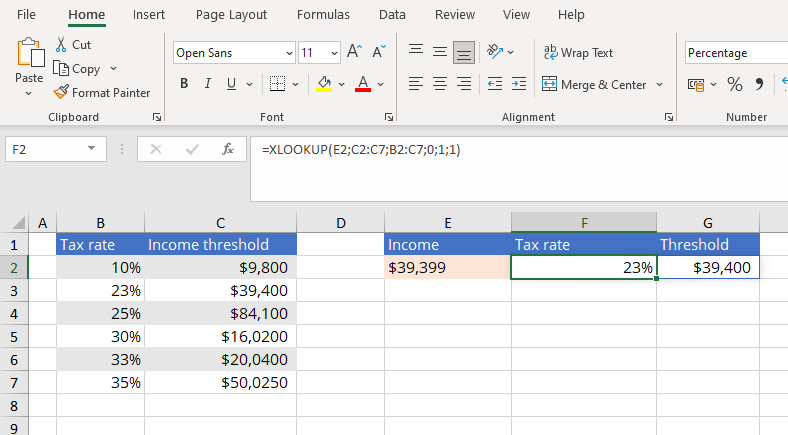Select cell G2 showing $39,400
The image size is (788, 435).
point(708,267)
